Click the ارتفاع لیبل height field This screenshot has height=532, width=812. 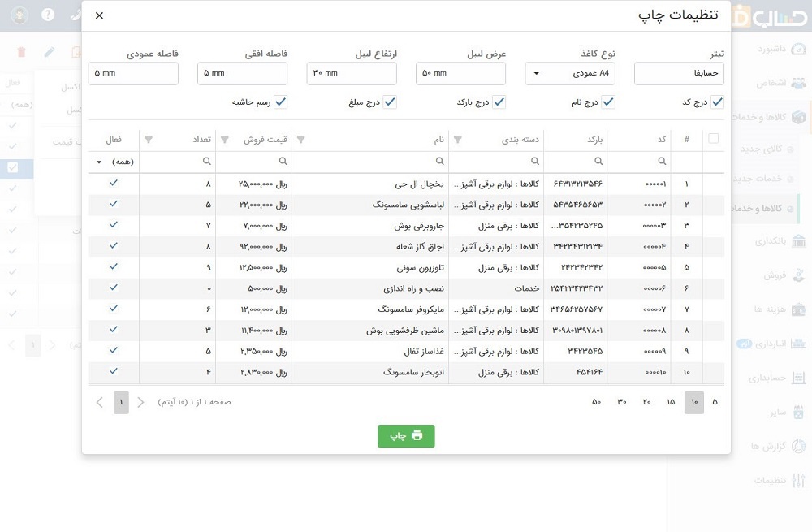352,74
